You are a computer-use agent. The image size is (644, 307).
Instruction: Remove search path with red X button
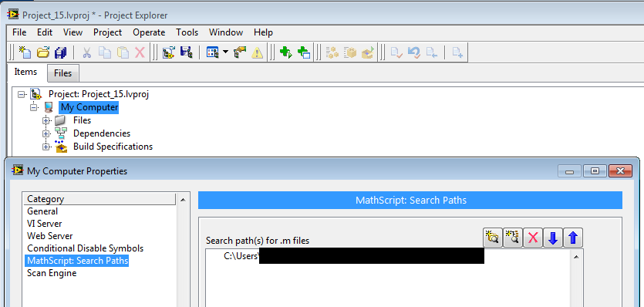tap(533, 238)
